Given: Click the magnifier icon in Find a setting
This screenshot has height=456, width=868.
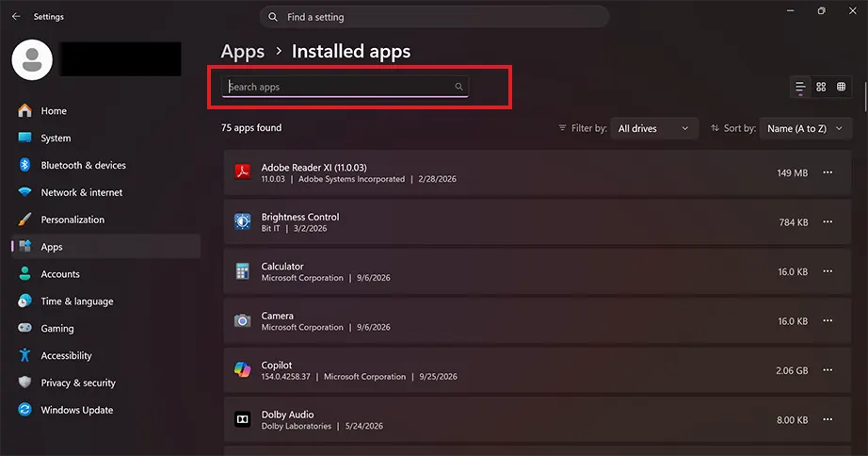Looking at the screenshot, I should click(x=273, y=17).
